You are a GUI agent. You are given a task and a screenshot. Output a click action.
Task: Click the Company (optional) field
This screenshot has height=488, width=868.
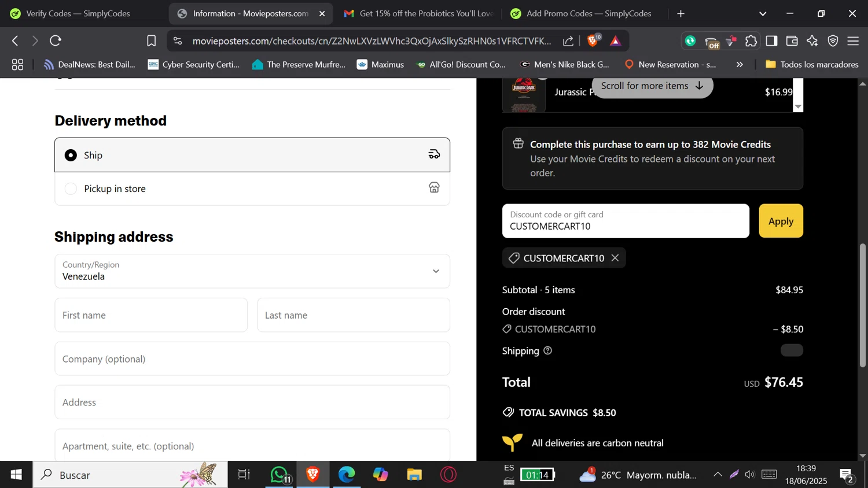252,358
